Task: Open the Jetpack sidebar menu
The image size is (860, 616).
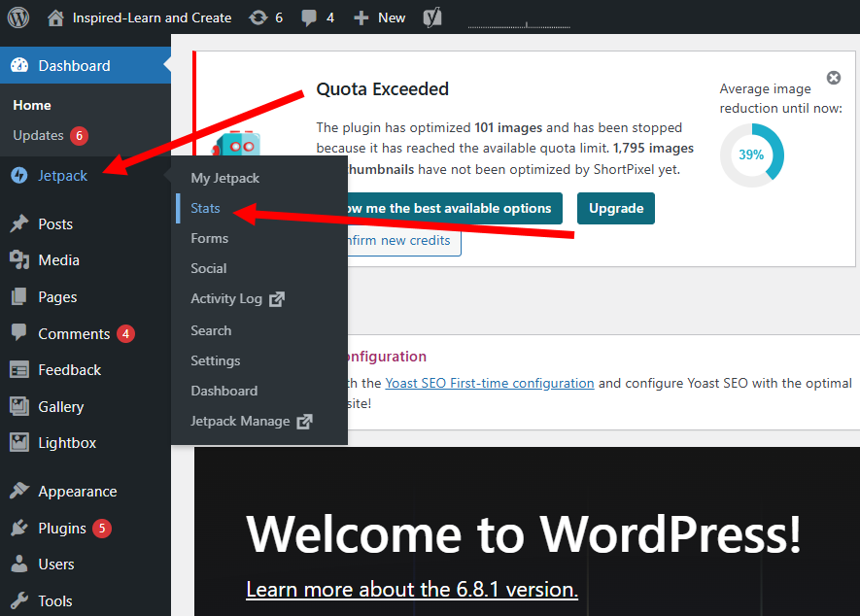Action: pyautogui.click(x=62, y=176)
